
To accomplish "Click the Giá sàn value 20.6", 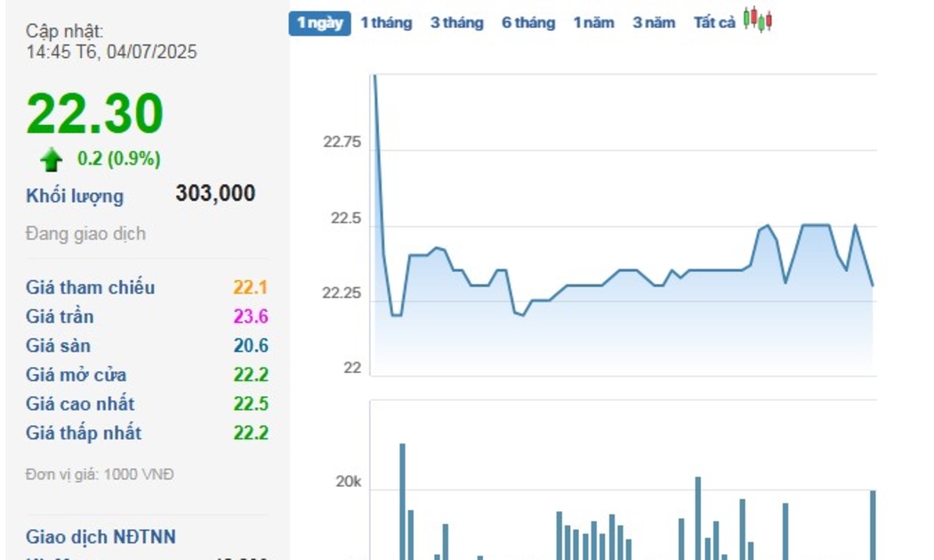I will coord(251,346).
